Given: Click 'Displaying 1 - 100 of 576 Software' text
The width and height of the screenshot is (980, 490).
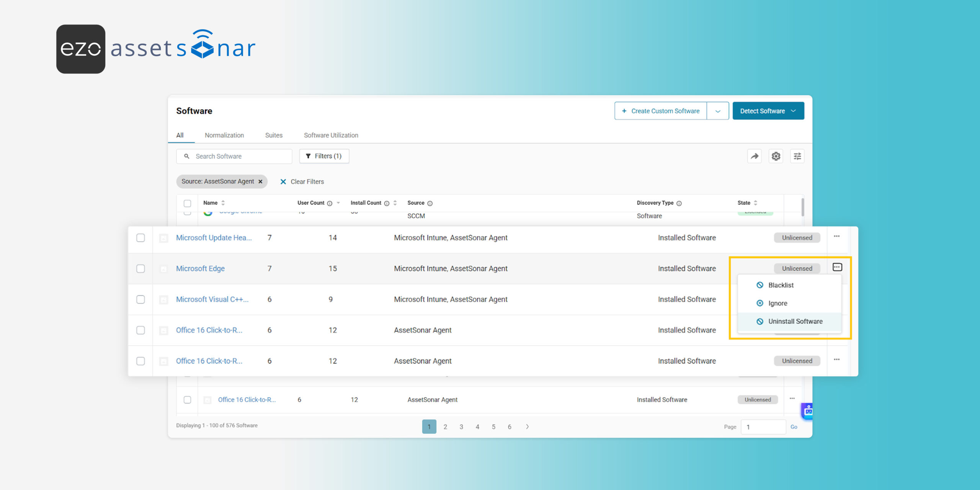Looking at the screenshot, I should 217,425.
